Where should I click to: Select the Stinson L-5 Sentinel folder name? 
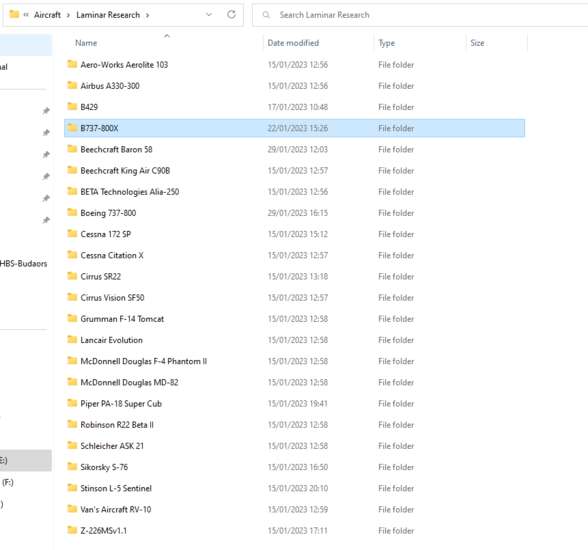pyautogui.click(x=116, y=488)
